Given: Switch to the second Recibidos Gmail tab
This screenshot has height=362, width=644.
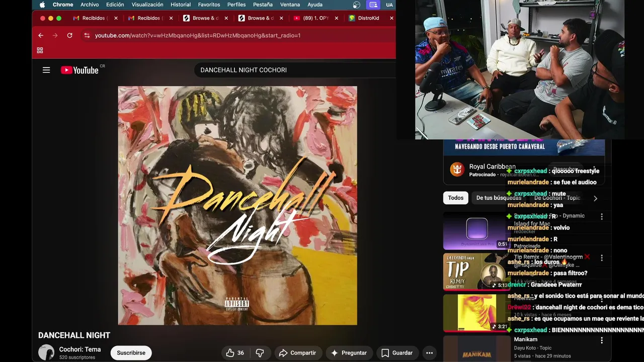Looking at the screenshot, I should 149,18.
